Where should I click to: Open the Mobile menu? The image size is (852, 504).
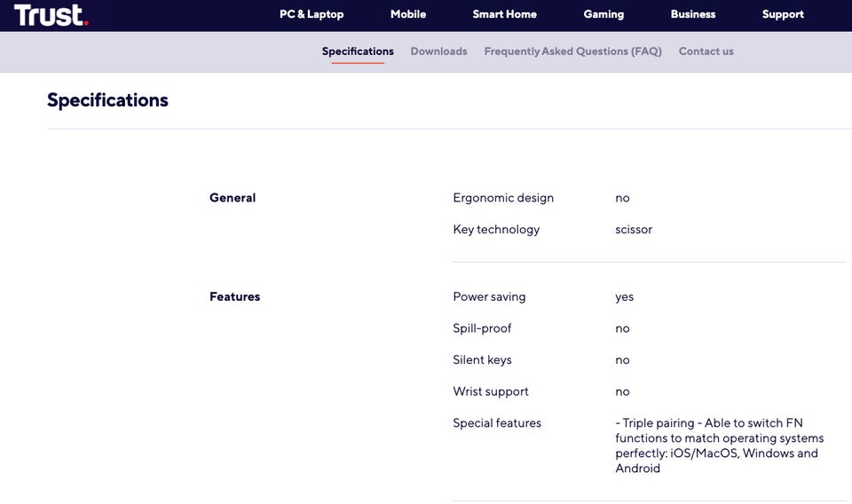[408, 14]
